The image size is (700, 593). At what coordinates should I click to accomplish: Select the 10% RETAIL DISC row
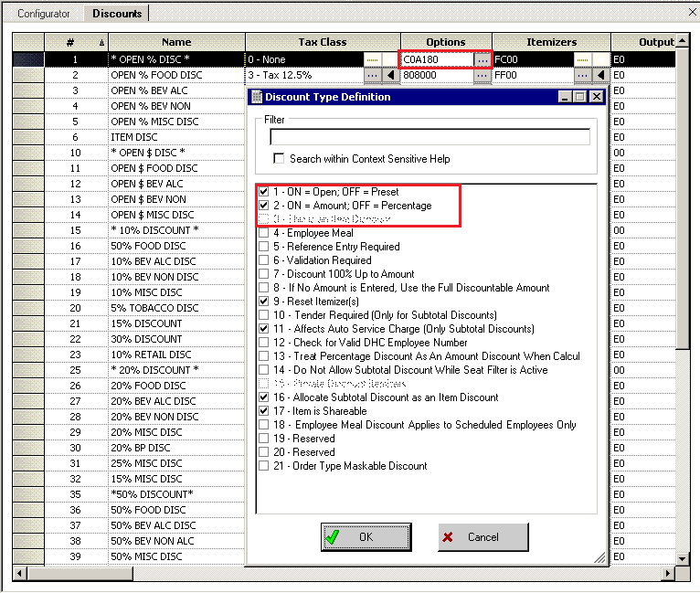pos(176,355)
